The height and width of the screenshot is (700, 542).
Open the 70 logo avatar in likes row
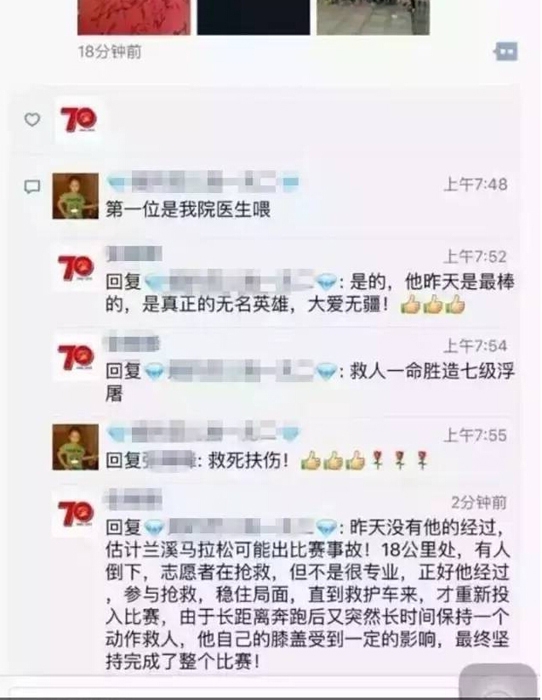pyautogui.click(x=79, y=120)
